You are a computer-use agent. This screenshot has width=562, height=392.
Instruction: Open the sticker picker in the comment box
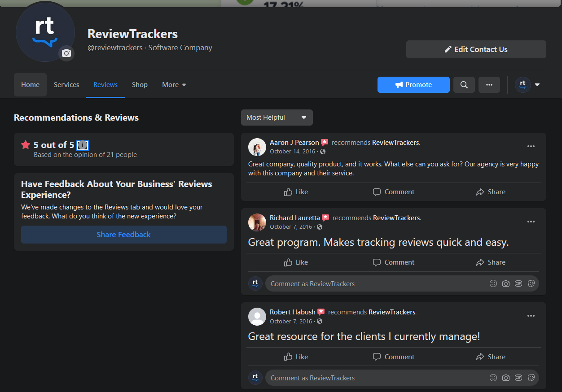pos(531,283)
